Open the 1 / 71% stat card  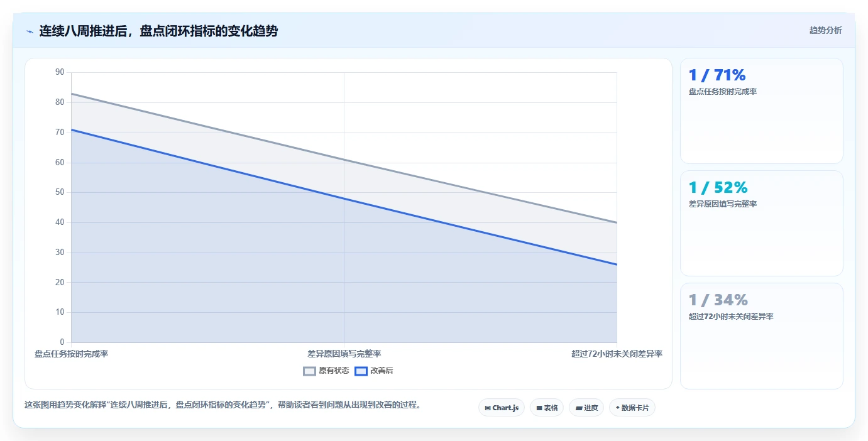tap(761, 111)
